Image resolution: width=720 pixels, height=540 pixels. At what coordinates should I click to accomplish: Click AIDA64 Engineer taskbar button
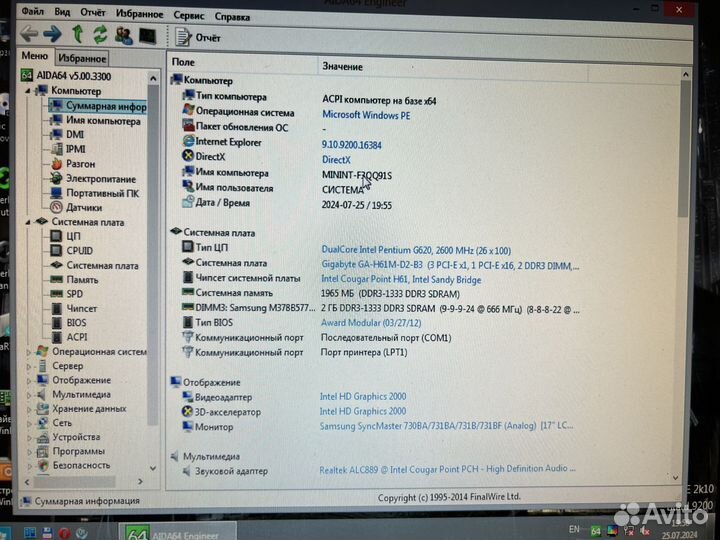click(x=177, y=533)
